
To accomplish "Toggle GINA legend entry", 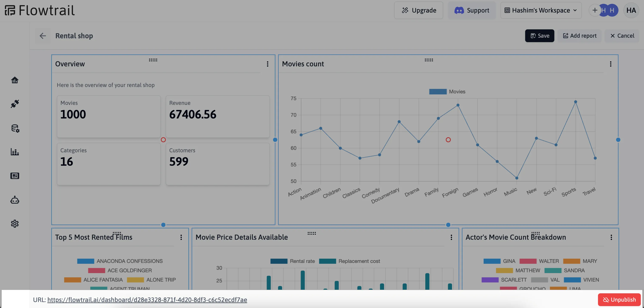I will [499, 261].
